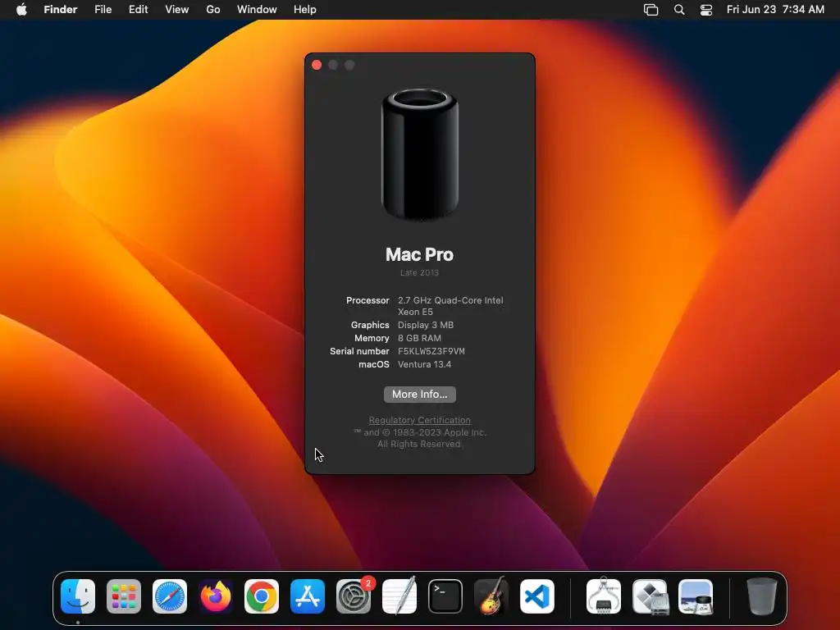Open TextEdit from the Dock
The image size is (840, 630).
point(399,596)
